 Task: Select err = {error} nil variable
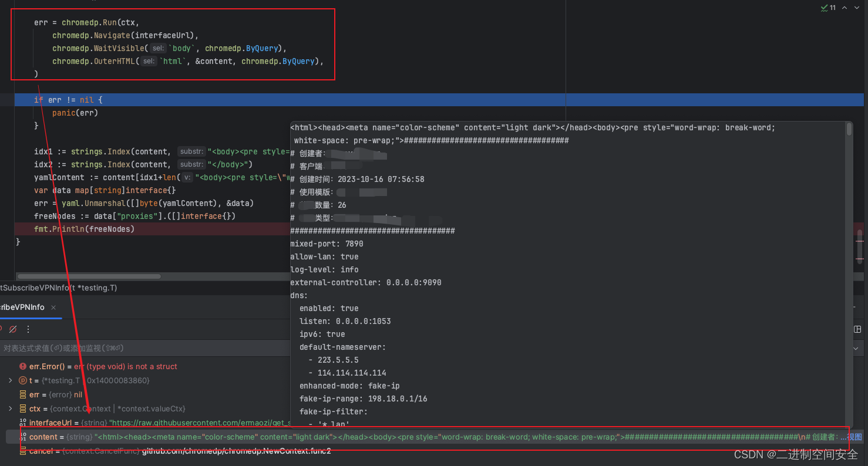pos(56,394)
